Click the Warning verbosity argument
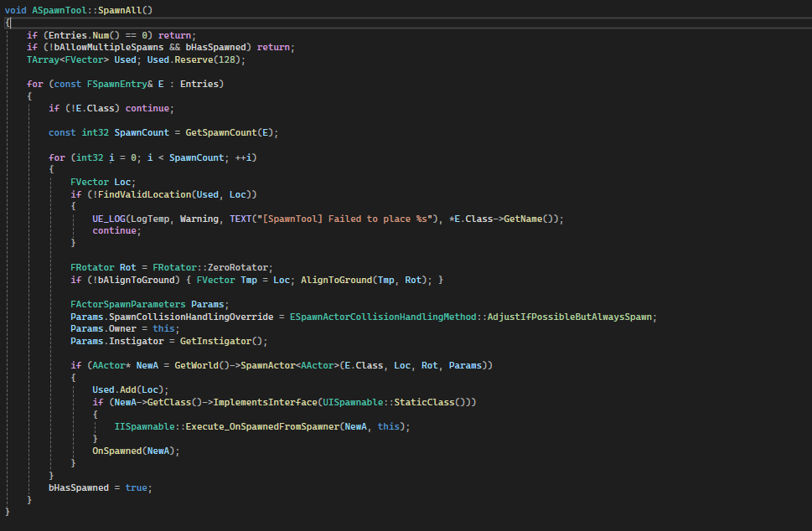Viewport: 812px width, 531px height. [199, 219]
